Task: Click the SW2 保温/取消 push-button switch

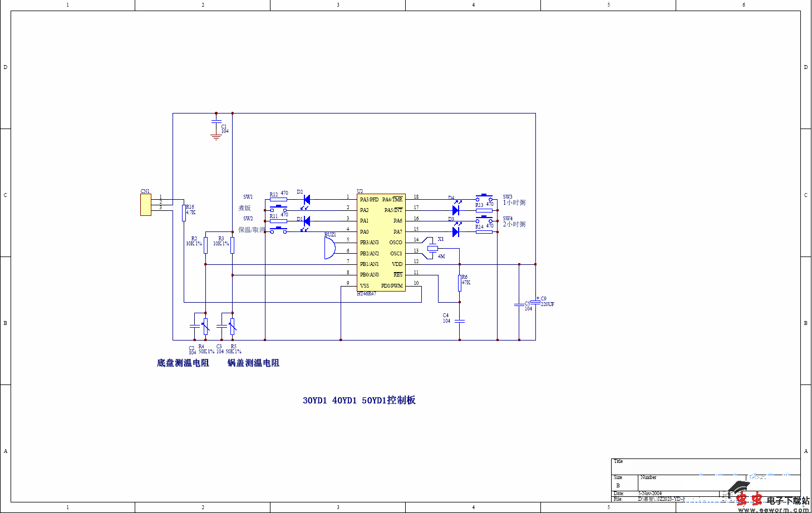Action: (278, 230)
